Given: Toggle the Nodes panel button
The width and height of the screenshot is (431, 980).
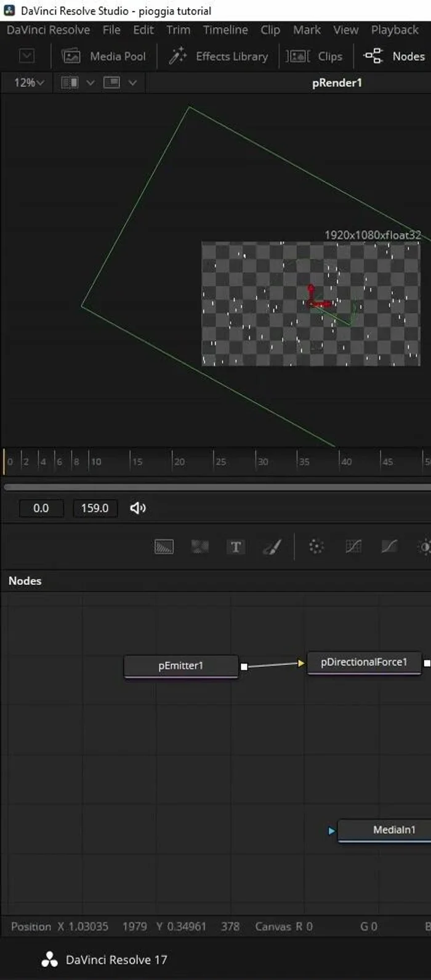Looking at the screenshot, I should click(x=395, y=56).
